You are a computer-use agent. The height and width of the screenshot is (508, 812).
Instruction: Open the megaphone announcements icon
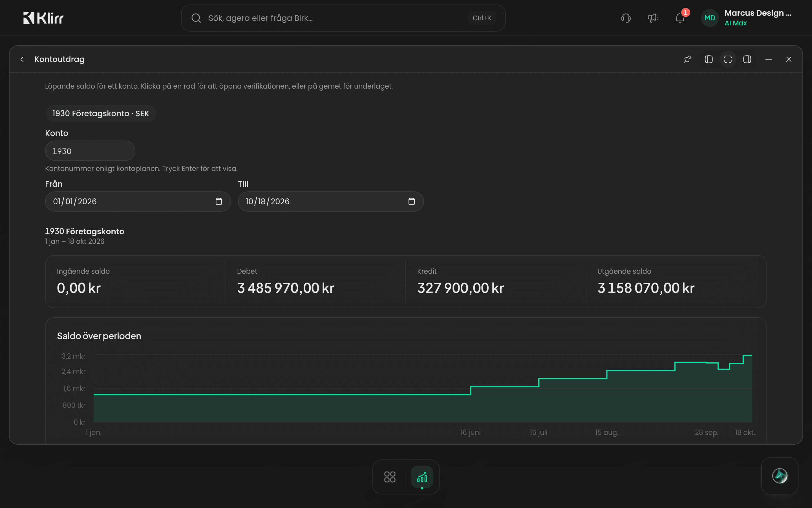pyautogui.click(x=653, y=18)
